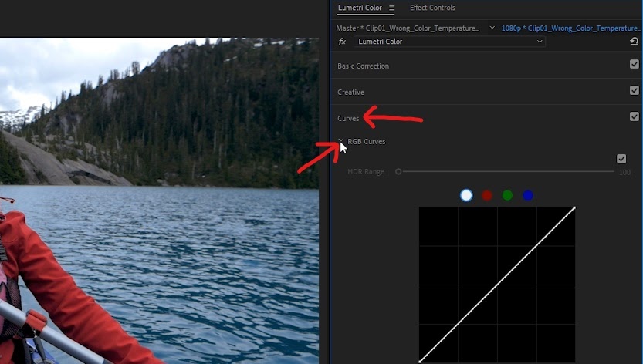
Task: Click the HDR Range slider handle
Action: point(398,172)
